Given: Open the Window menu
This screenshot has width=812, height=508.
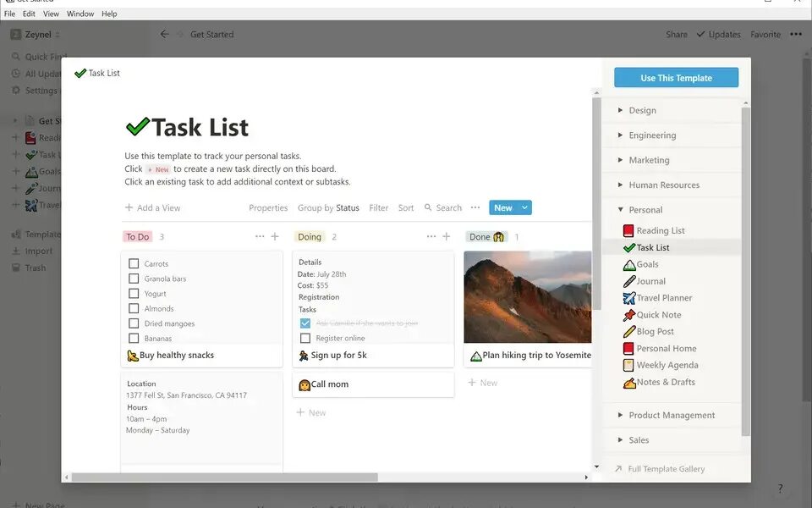Looking at the screenshot, I should pos(80,14).
